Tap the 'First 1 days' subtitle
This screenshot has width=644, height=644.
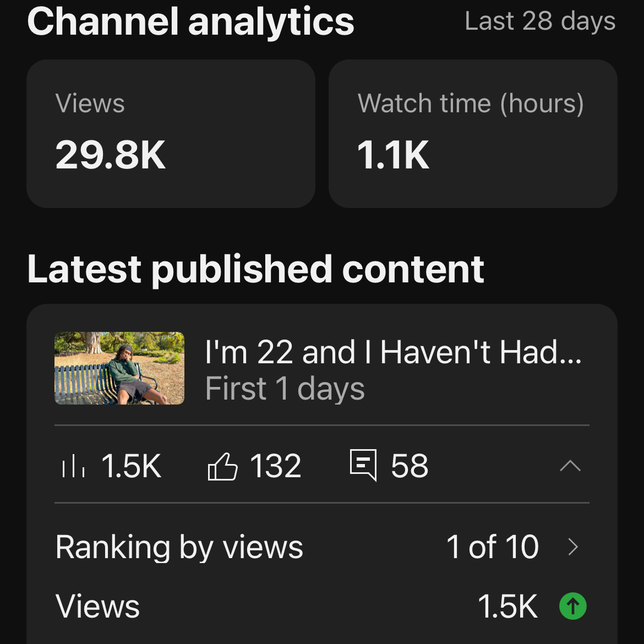coord(285,389)
